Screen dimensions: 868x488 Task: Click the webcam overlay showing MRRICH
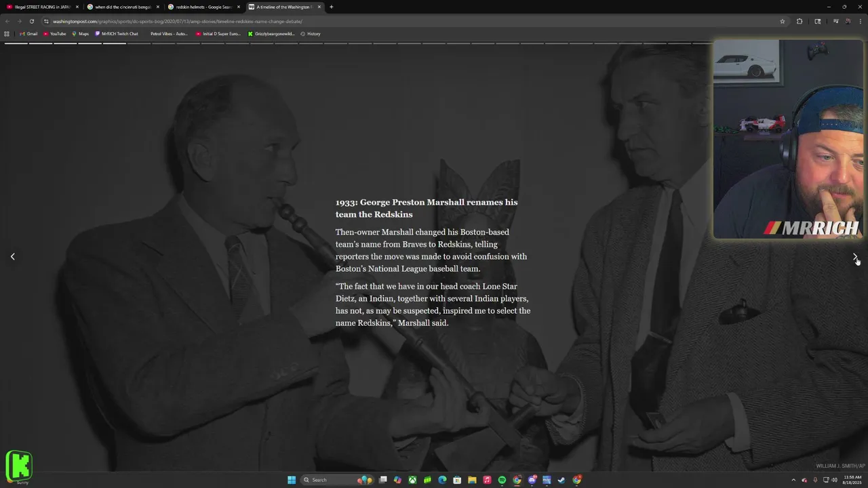click(x=788, y=139)
